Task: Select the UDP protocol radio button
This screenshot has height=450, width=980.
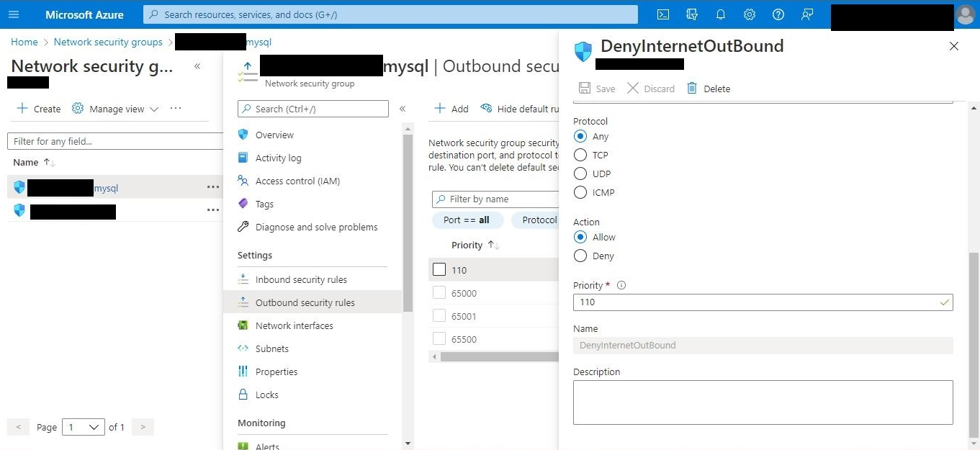Action: [580, 174]
